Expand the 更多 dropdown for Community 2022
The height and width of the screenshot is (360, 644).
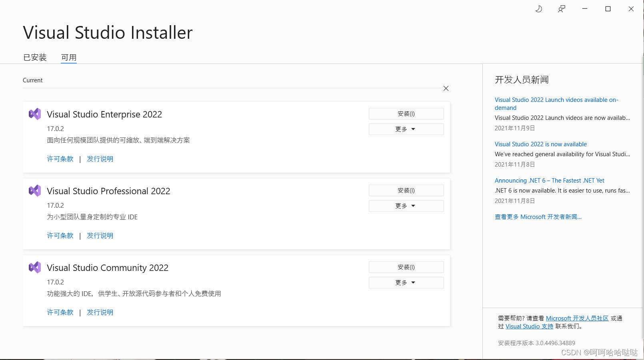(x=406, y=282)
